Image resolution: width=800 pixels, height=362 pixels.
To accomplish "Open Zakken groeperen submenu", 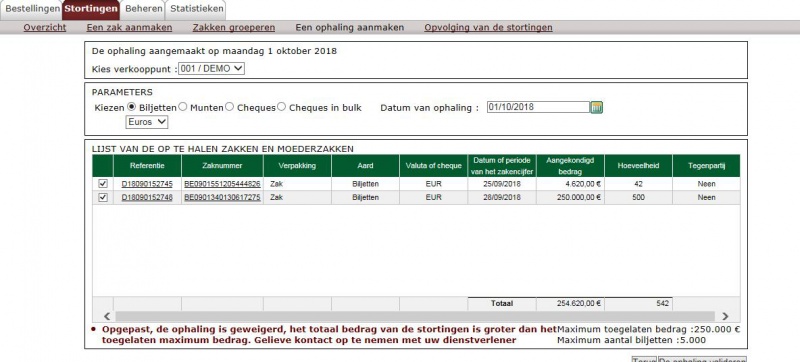I will [234, 28].
